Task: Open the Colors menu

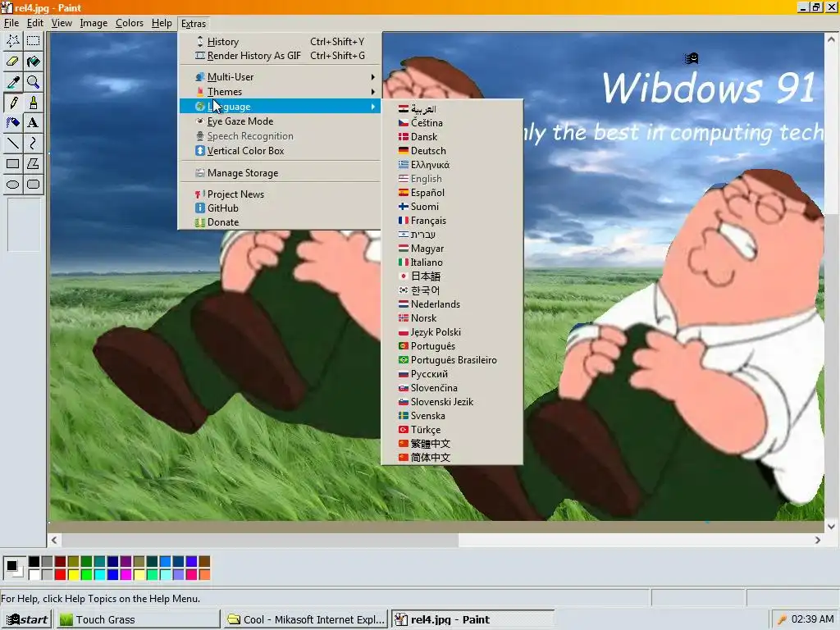Action: click(130, 23)
